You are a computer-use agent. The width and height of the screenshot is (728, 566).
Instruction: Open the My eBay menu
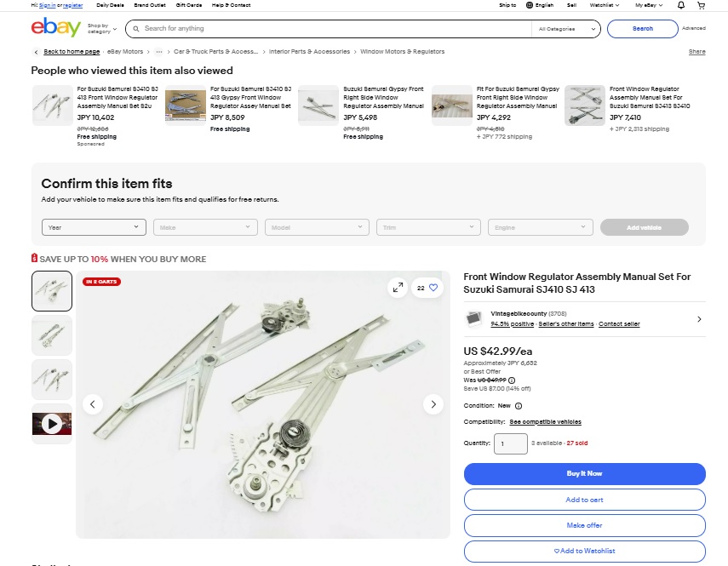649,5
